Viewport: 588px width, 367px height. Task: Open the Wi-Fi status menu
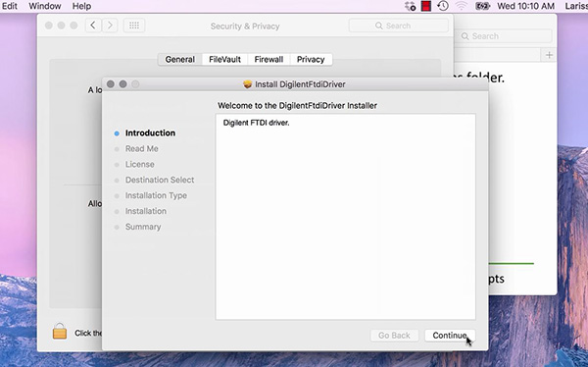point(462,6)
